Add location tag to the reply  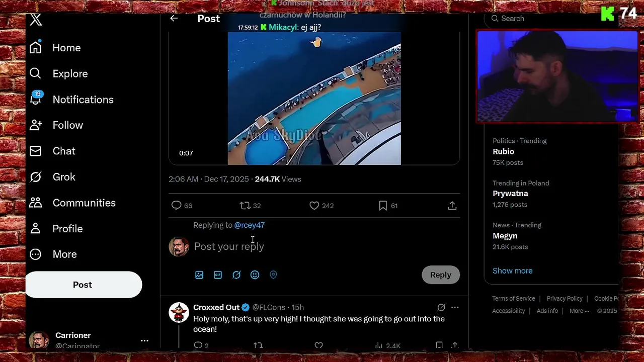(273, 275)
